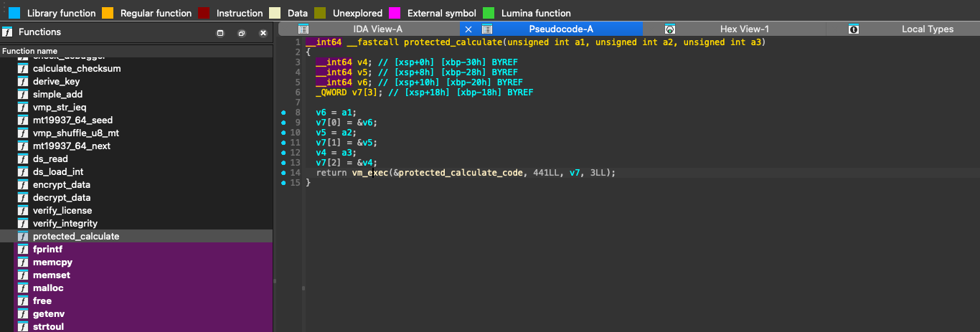Click the Pseudocode-A tab icon
The image size is (980, 332).
487,29
